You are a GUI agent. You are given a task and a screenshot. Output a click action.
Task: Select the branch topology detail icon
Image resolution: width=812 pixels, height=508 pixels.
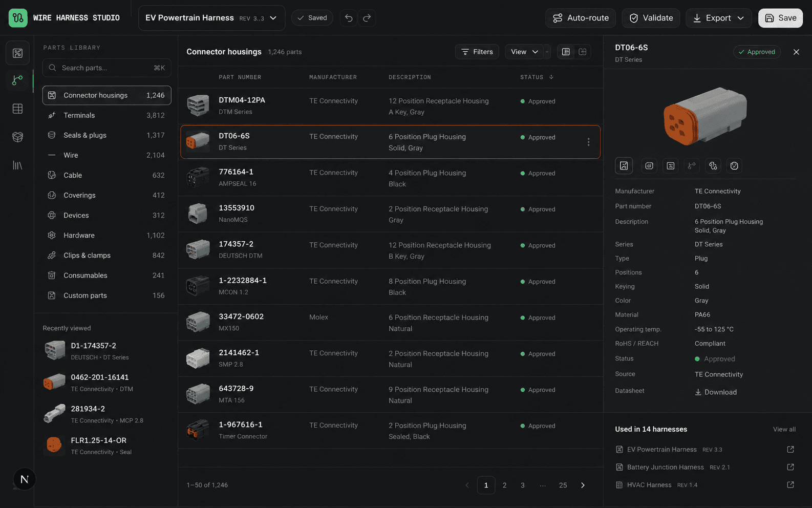point(692,166)
